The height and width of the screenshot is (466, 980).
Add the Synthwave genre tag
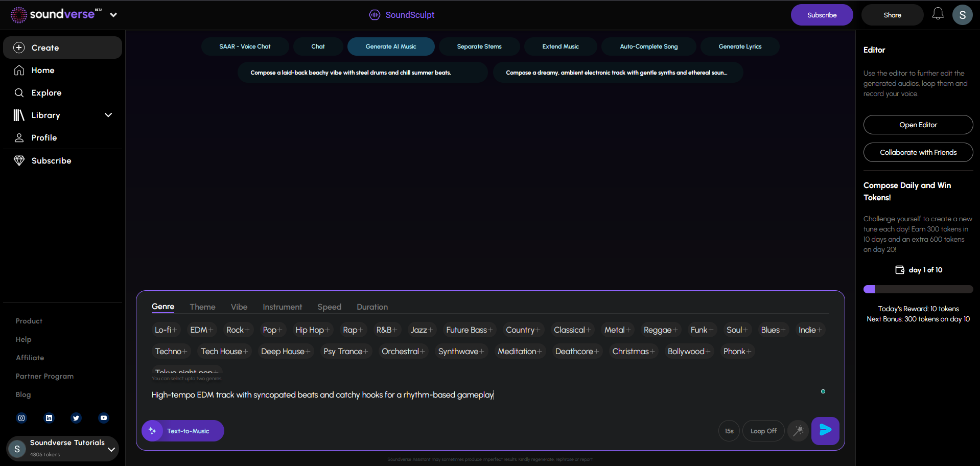pyautogui.click(x=461, y=352)
